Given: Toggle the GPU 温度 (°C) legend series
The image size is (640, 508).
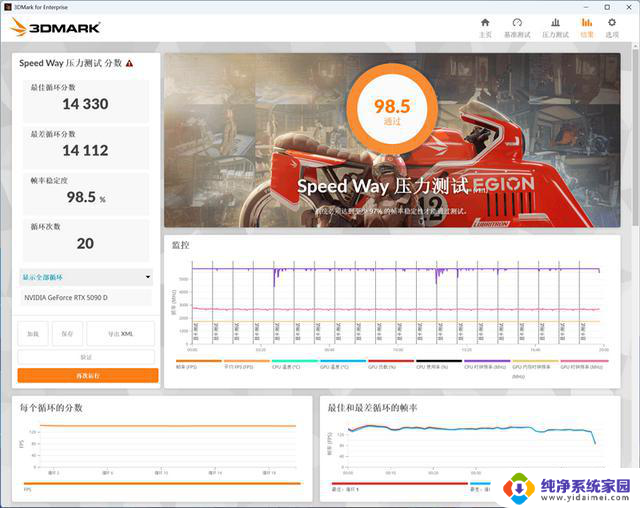Looking at the screenshot, I should 343,364.
